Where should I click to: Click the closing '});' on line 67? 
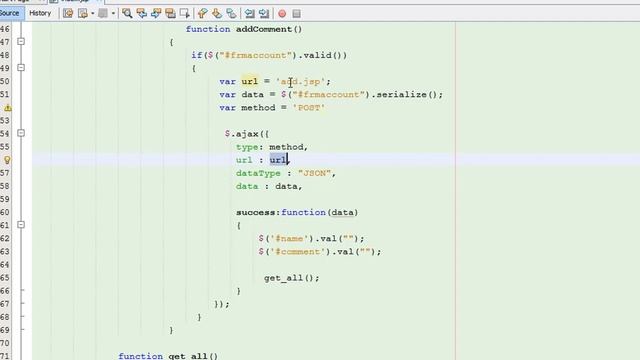222,304
